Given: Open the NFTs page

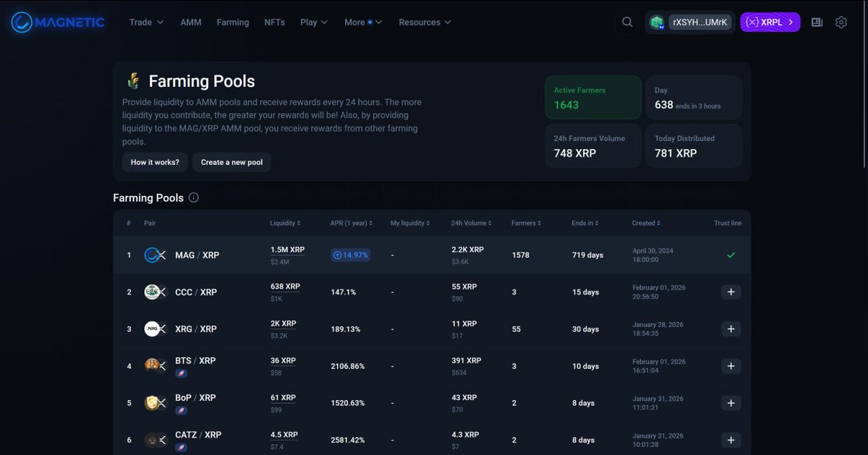Looking at the screenshot, I should click(x=275, y=22).
